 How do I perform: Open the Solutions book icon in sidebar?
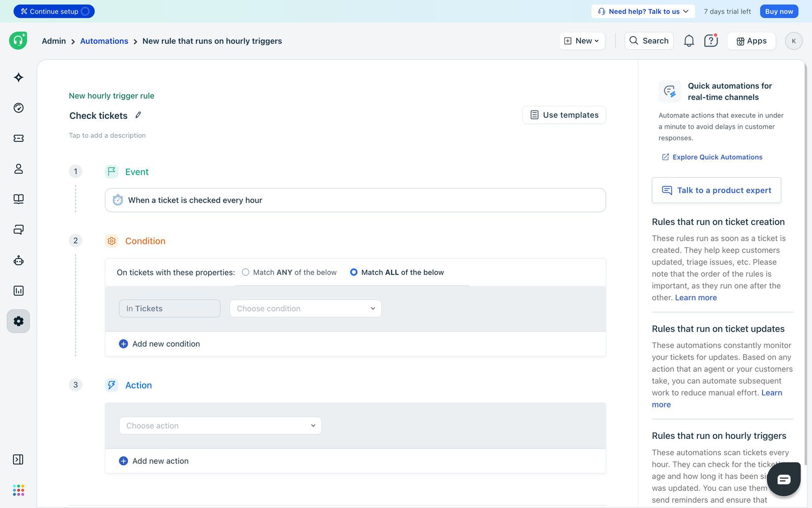[x=18, y=199]
